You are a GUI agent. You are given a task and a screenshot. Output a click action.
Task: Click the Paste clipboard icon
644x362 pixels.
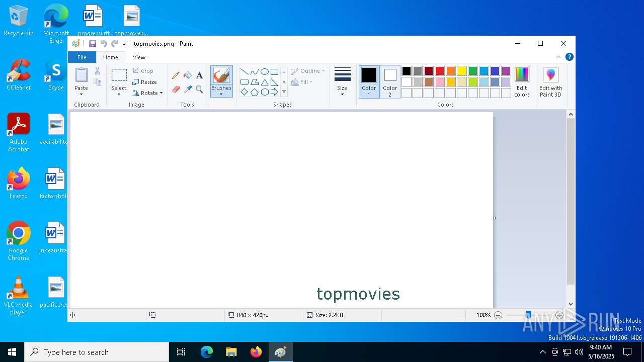tap(81, 75)
